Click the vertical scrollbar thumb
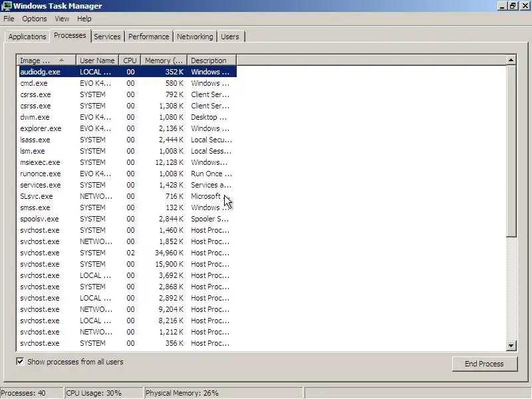 point(511,152)
